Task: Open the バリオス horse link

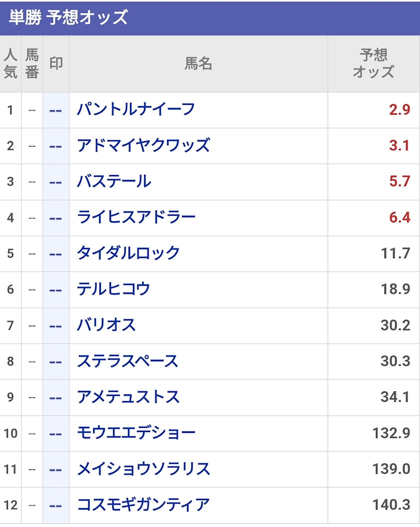Action: (x=106, y=325)
